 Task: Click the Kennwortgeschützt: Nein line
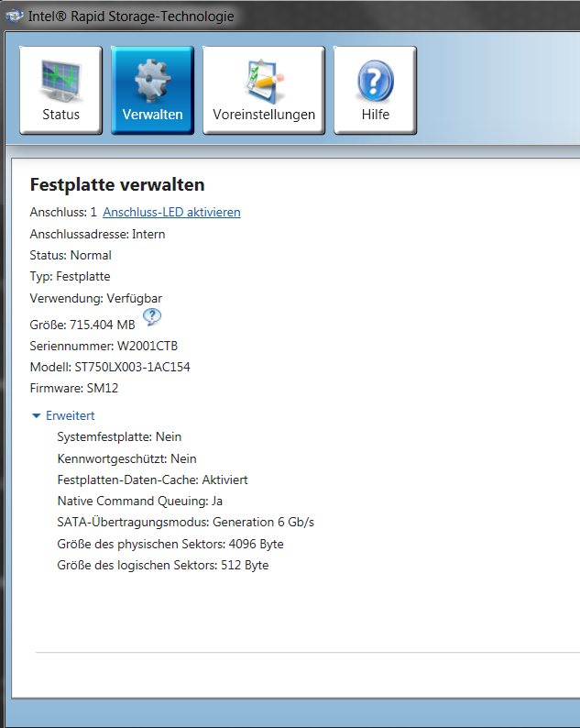click(126, 458)
